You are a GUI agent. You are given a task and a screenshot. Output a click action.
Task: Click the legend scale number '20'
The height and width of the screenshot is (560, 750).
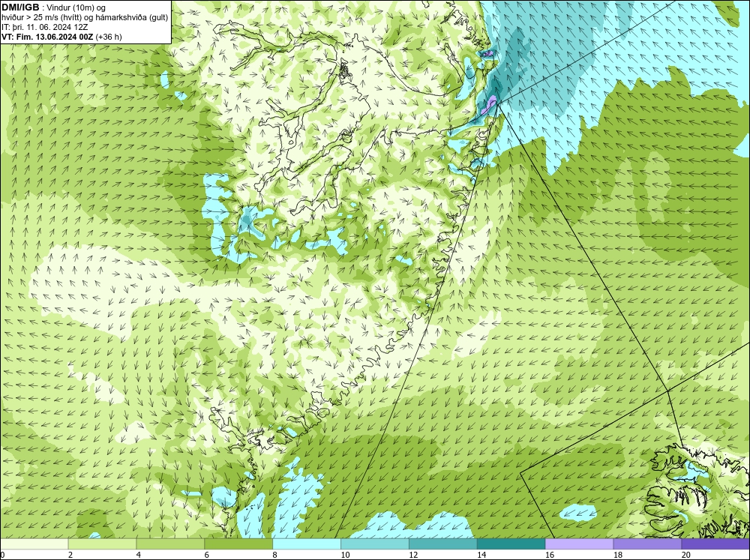[x=686, y=555]
